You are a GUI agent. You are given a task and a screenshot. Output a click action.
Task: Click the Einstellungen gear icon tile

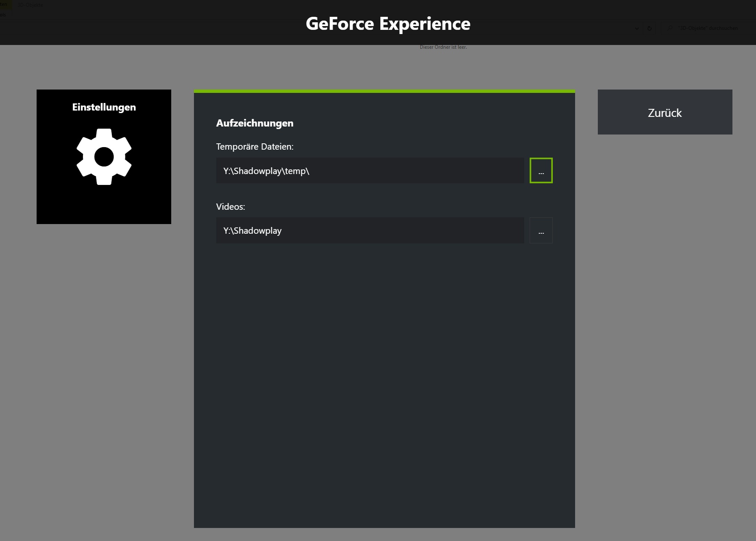[104, 156]
